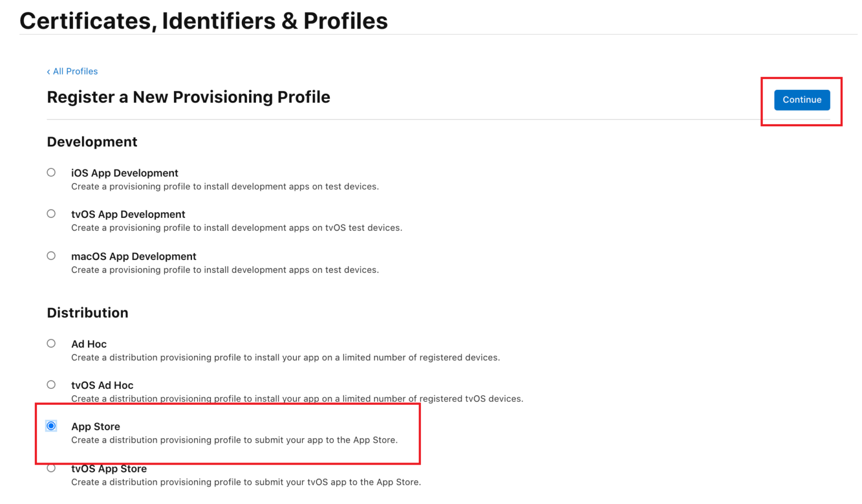This screenshot has height=504, width=862.
Task: Click the App Store description about submitting your app
Action: [x=234, y=440]
